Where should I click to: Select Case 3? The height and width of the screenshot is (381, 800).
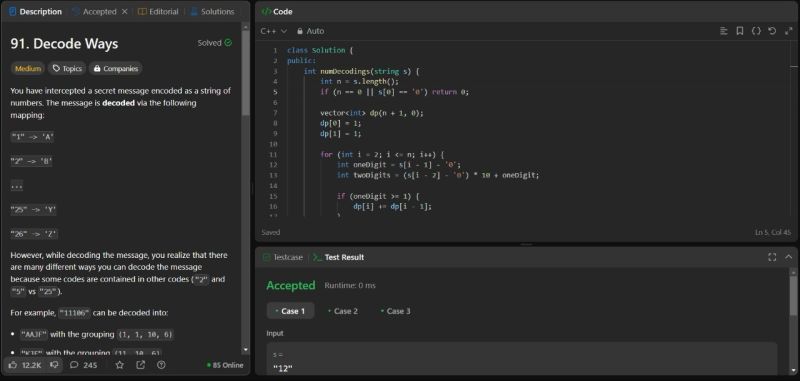[396, 311]
